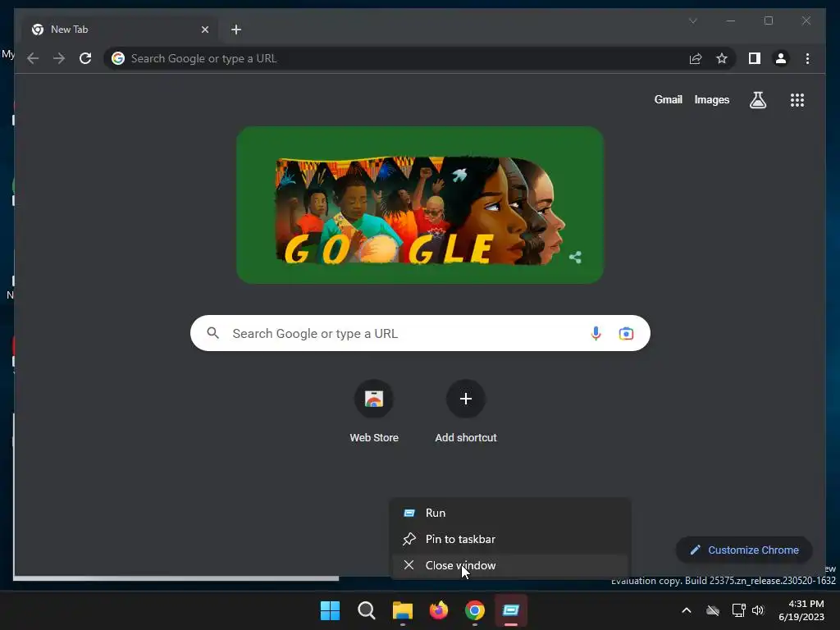Click the magnifier icon in search box

click(x=213, y=333)
